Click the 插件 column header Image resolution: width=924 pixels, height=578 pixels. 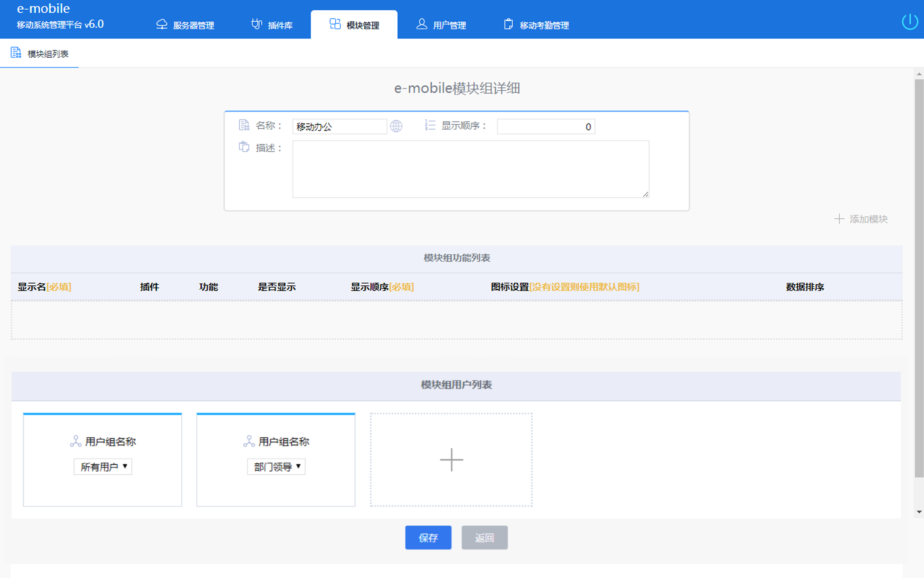(x=149, y=287)
